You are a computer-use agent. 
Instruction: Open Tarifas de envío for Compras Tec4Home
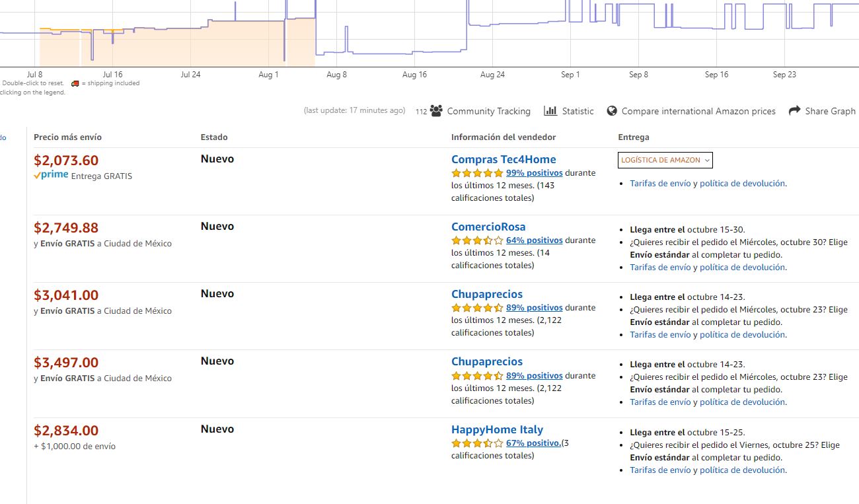click(660, 184)
